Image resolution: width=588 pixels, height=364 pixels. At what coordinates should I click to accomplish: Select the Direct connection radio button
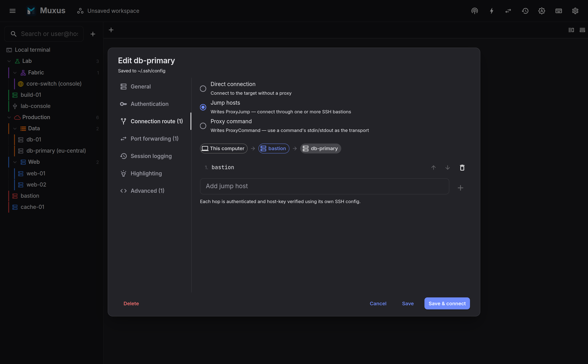coord(203,89)
